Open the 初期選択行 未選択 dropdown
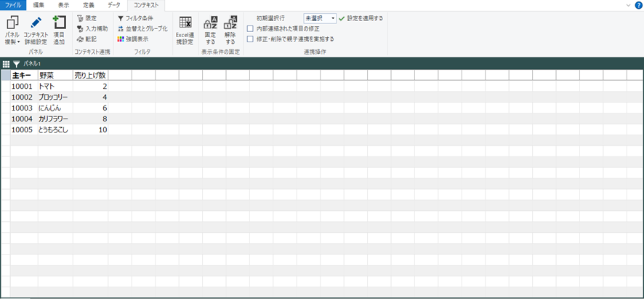This screenshot has height=299, width=644. 320,18
